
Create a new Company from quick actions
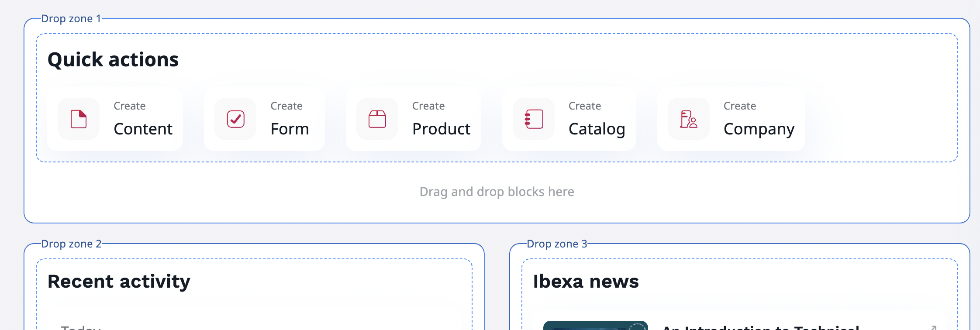731,119
